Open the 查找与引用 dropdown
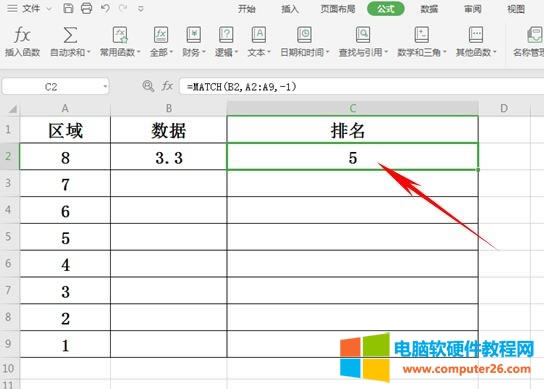This screenshot has height=389, width=544. click(x=386, y=52)
